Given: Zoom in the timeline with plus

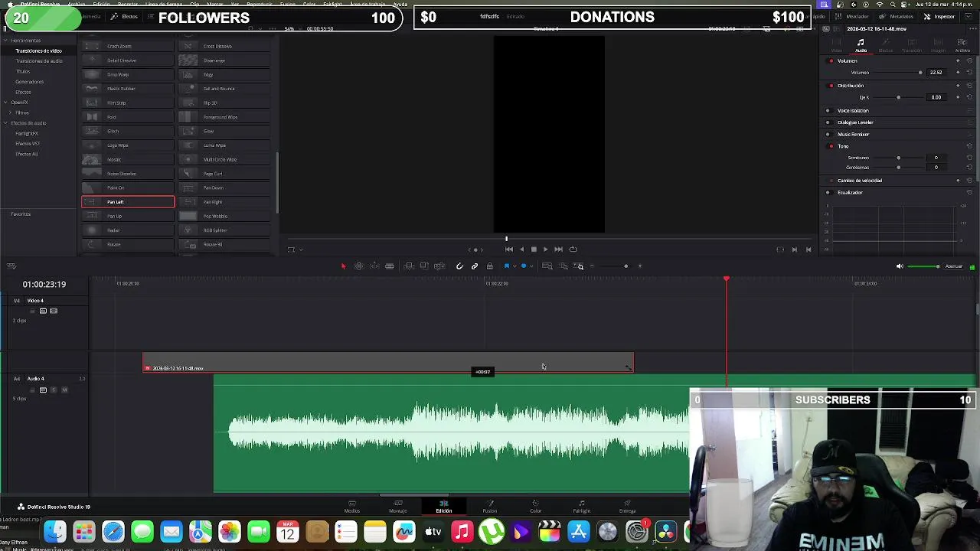Looking at the screenshot, I should 640,266.
